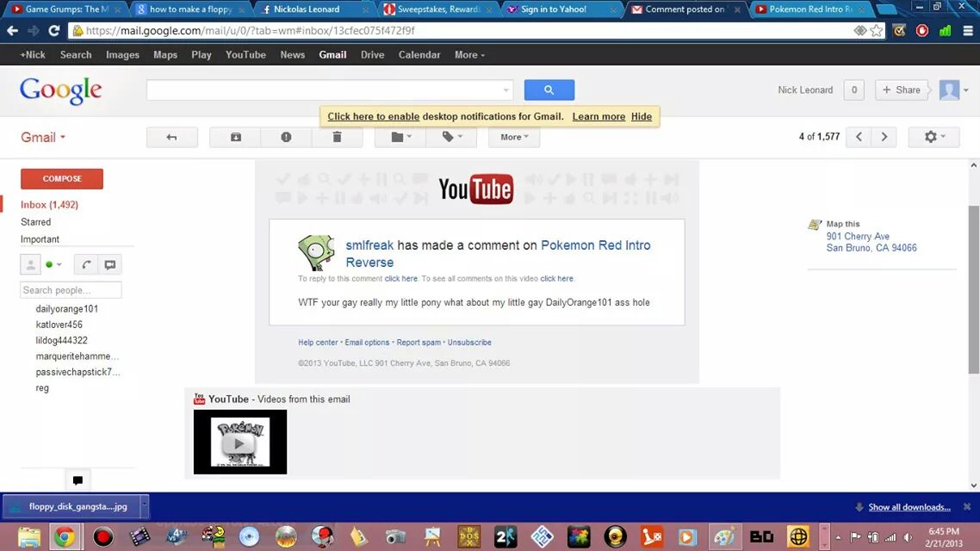The width and height of the screenshot is (980, 551).
Task: Change chat status with green dot dropdown
Action: click(x=53, y=264)
